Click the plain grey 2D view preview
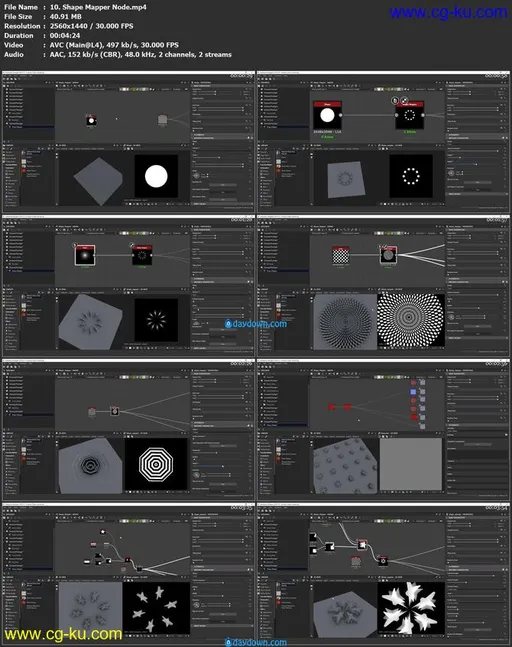 [x=411, y=464]
